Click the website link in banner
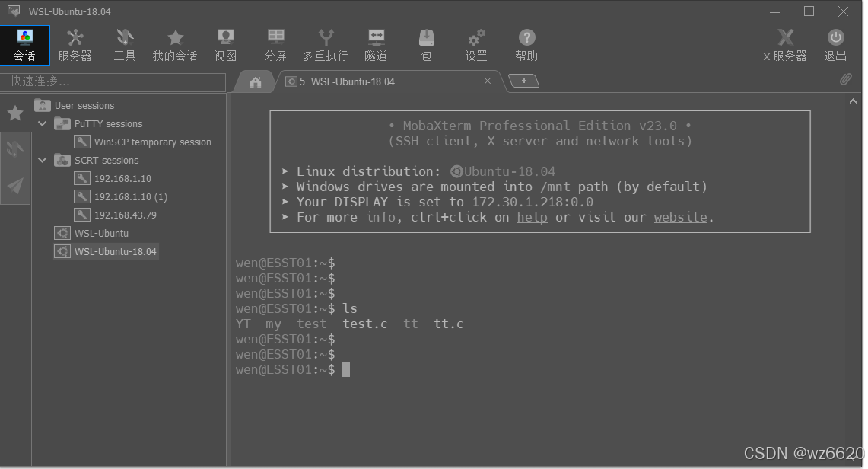Image resolution: width=868 pixels, height=469 pixels. pos(680,217)
